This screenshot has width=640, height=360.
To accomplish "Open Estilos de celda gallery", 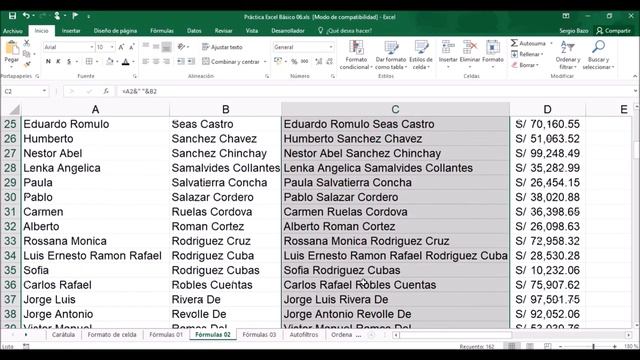I will [421, 55].
